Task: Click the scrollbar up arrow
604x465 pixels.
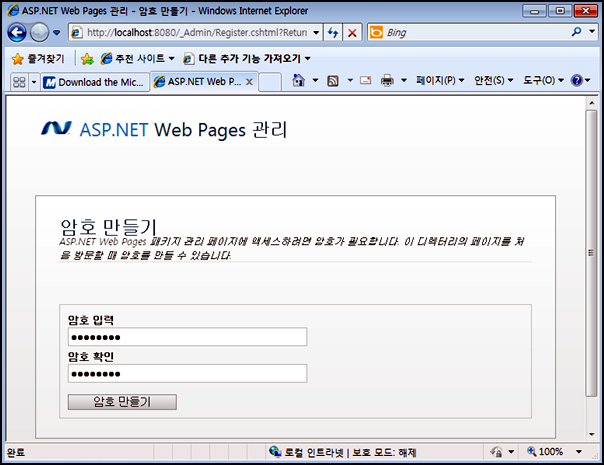Action: click(591, 103)
